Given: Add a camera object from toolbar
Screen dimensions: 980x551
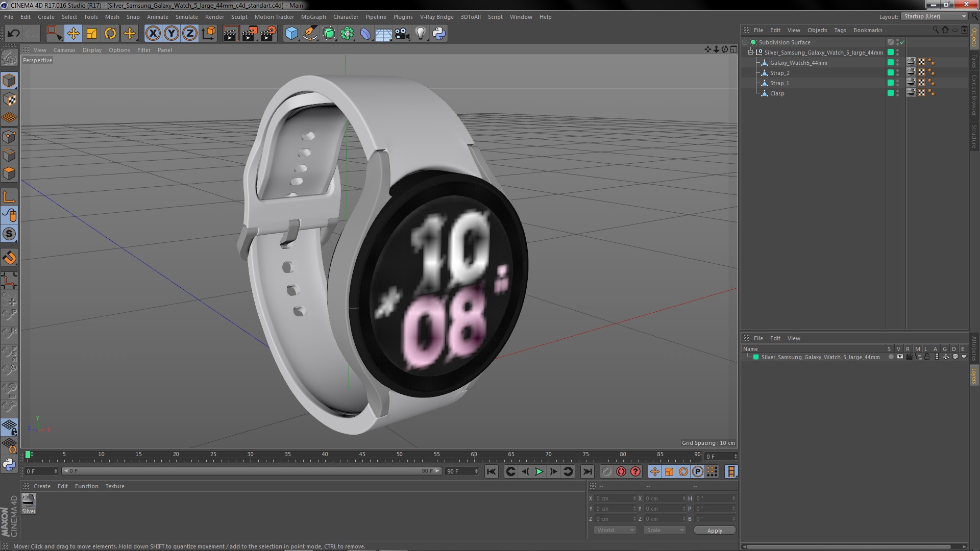Looking at the screenshot, I should pos(402,34).
